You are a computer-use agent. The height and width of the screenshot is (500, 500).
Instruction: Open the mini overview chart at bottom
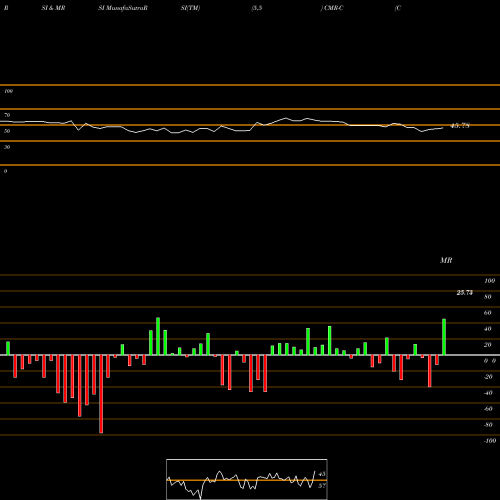247,479
